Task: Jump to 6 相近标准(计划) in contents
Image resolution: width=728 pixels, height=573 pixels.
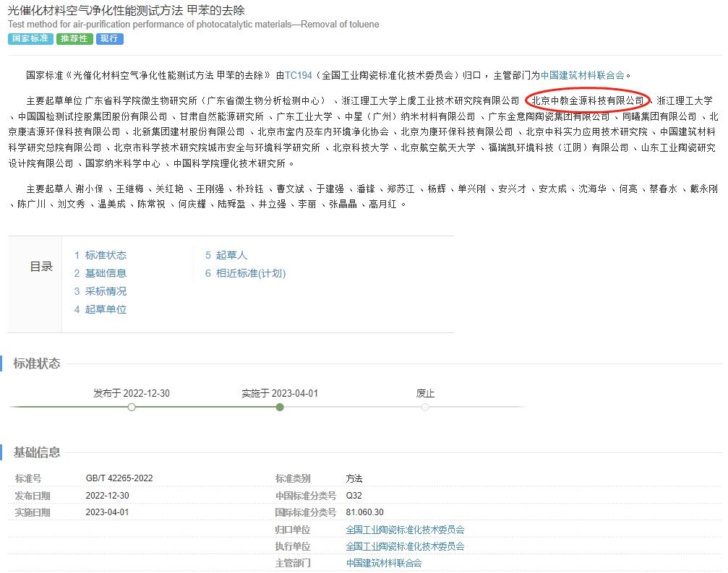Action: tap(245, 273)
